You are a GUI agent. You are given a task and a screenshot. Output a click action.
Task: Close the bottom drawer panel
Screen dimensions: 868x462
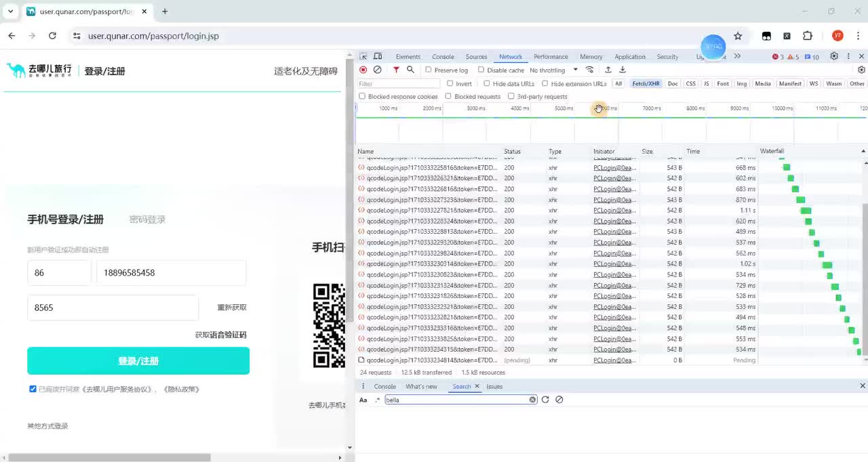click(x=863, y=385)
